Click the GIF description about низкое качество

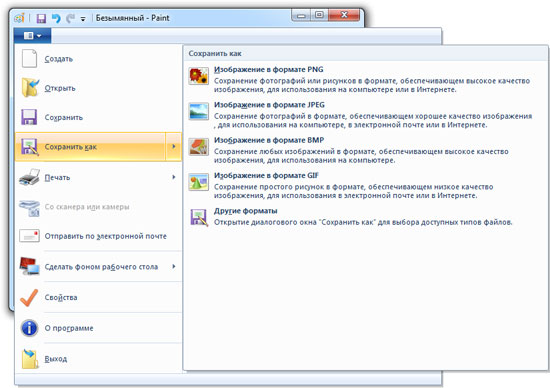[354, 191]
